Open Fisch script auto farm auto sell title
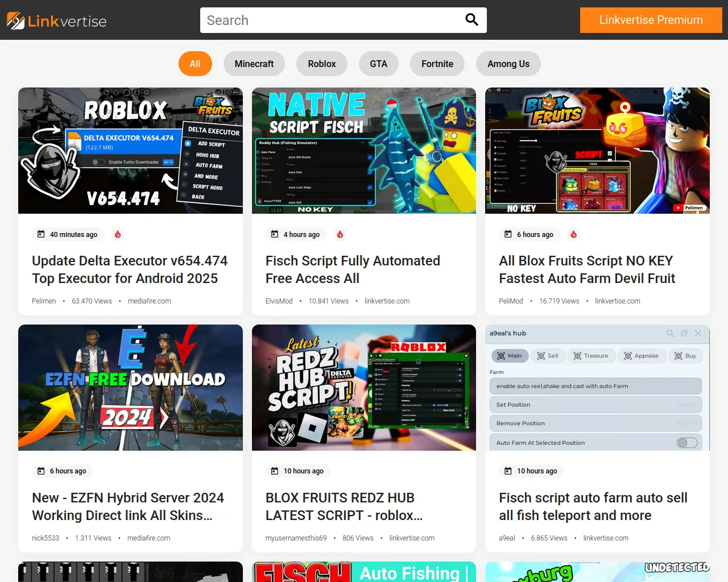 click(593, 506)
